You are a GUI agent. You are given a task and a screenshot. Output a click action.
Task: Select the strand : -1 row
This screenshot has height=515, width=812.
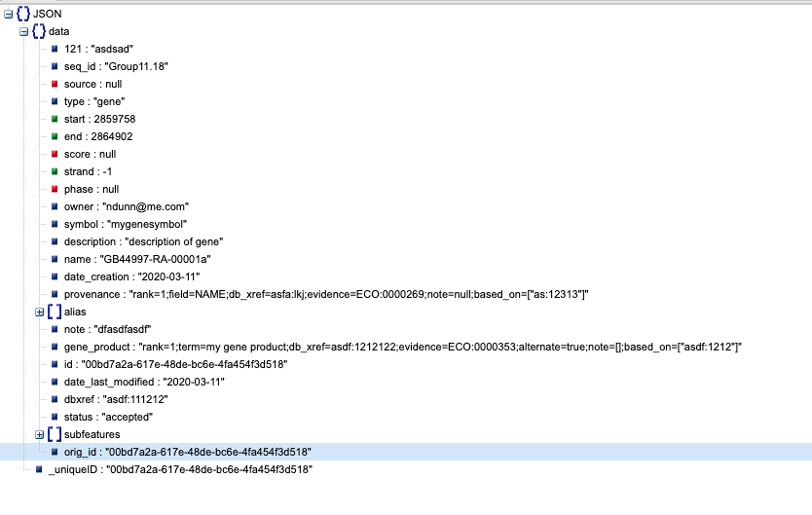click(88, 172)
